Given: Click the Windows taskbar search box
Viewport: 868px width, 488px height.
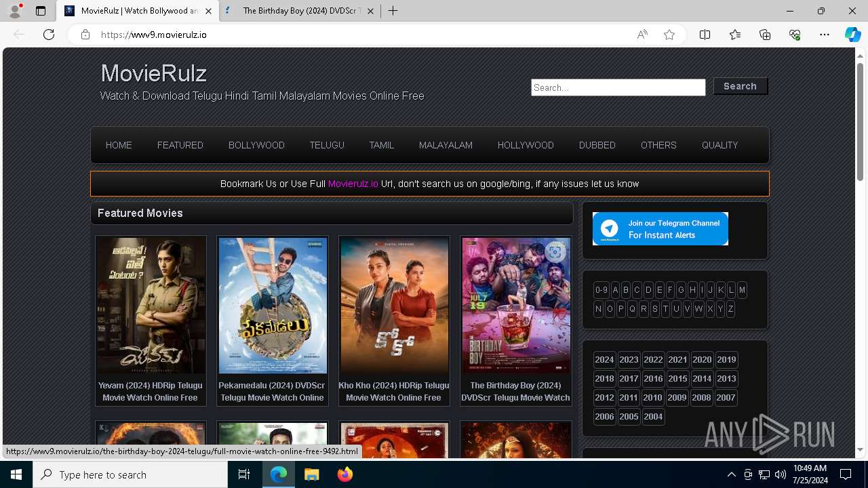Looking at the screenshot, I should (x=130, y=474).
